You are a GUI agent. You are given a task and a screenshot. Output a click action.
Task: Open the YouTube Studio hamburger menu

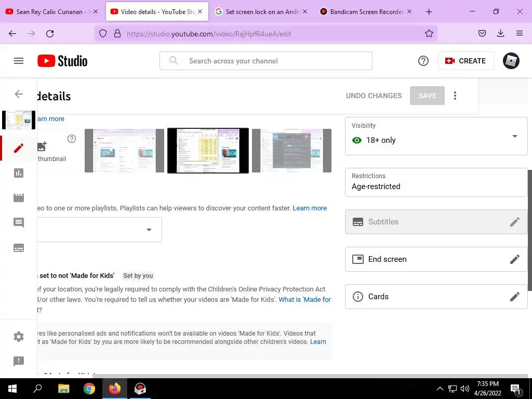click(x=19, y=61)
